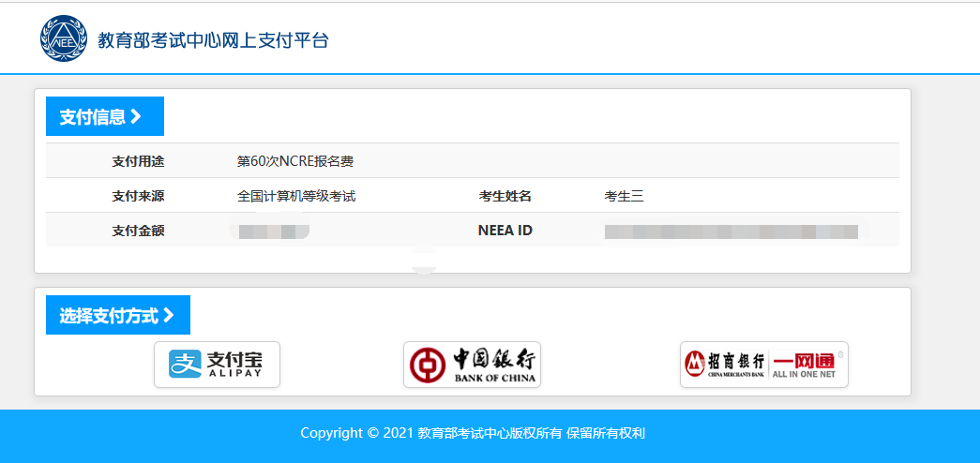Image resolution: width=980 pixels, height=463 pixels.
Task: Click the payment source 全国计算机等级考试
Action: tap(296, 196)
